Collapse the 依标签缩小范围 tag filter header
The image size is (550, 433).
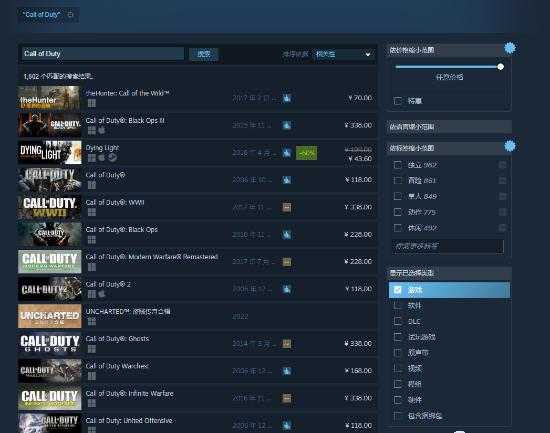pos(449,148)
